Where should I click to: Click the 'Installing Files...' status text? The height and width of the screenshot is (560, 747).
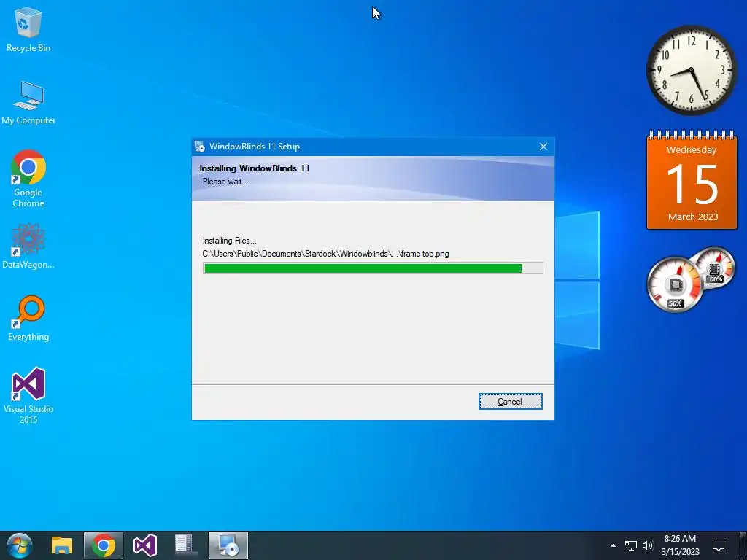(230, 241)
